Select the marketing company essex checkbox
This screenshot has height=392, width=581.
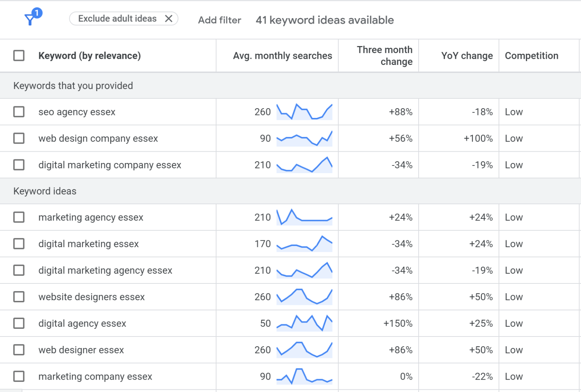click(19, 376)
